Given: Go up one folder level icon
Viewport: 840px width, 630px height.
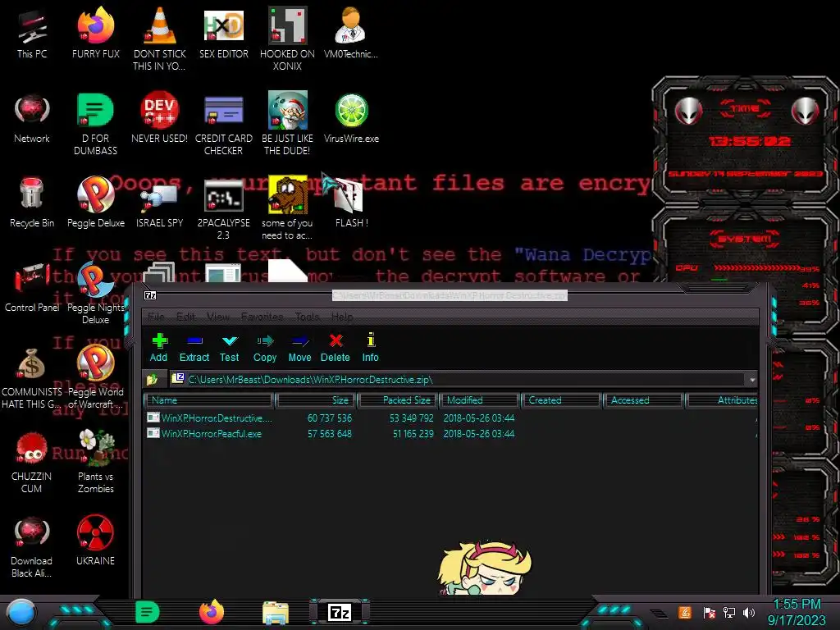Looking at the screenshot, I should [x=152, y=379].
